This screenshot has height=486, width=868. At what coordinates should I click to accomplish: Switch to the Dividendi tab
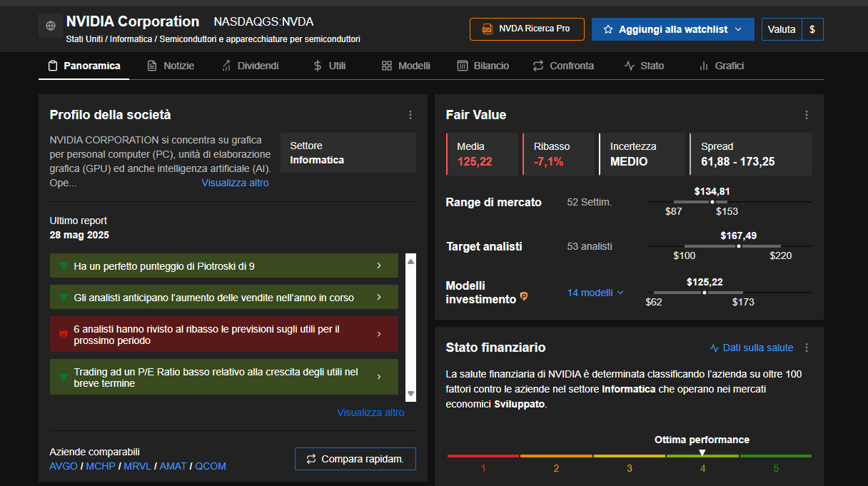250,66
